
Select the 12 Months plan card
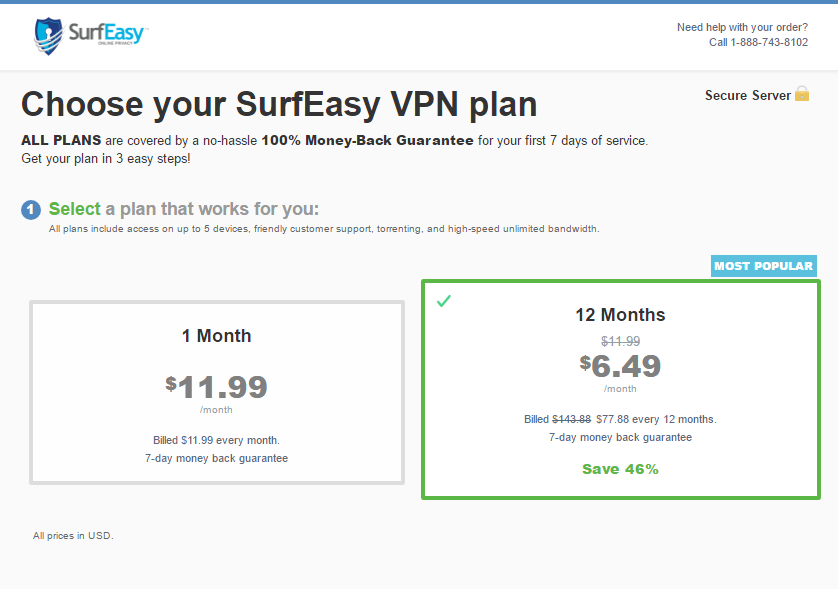pyautogui.click(x=620, y=390)
